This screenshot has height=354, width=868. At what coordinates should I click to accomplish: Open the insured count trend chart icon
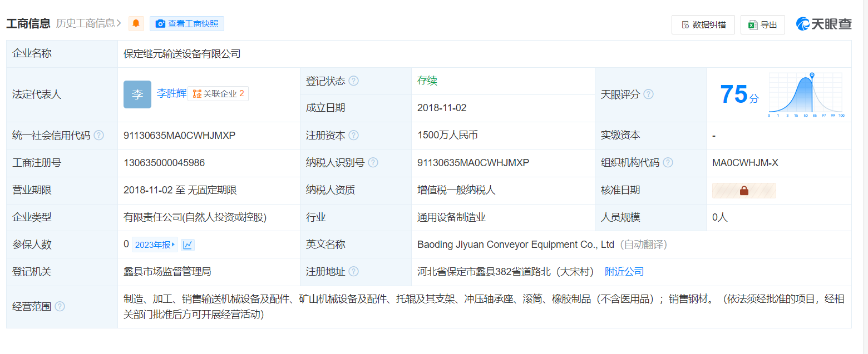click(188, 245)
